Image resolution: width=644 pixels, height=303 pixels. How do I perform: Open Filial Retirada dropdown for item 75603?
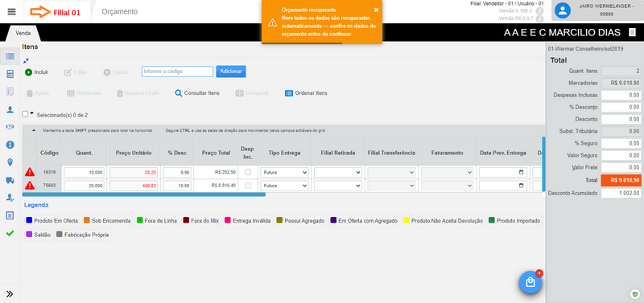(338, 186)
